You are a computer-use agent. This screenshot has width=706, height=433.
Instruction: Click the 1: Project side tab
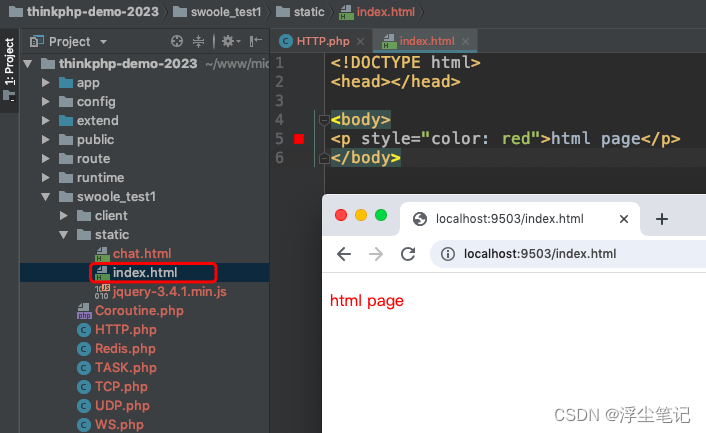pos(9,70)
